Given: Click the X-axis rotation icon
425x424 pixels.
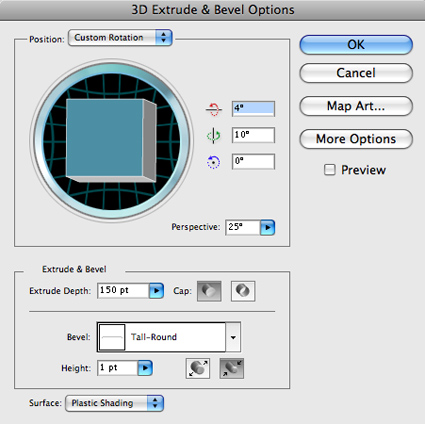Looking at the screenshot, I should point(213,109).
